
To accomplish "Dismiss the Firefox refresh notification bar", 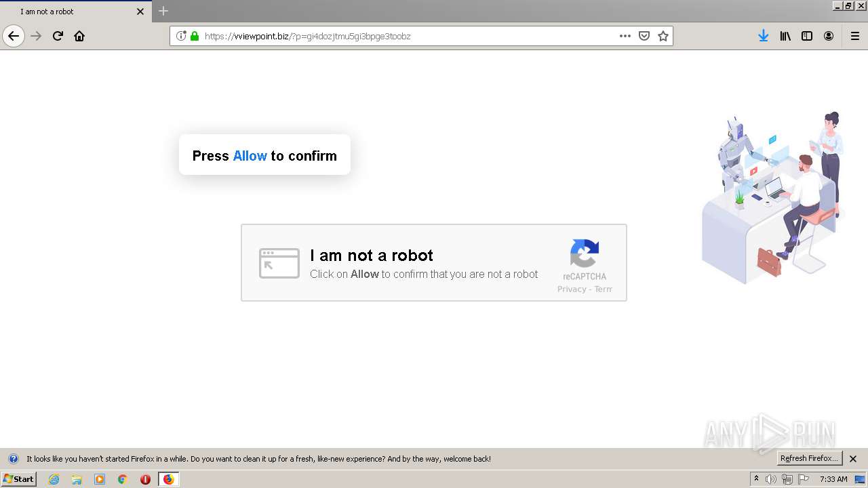I will (854, 459).
